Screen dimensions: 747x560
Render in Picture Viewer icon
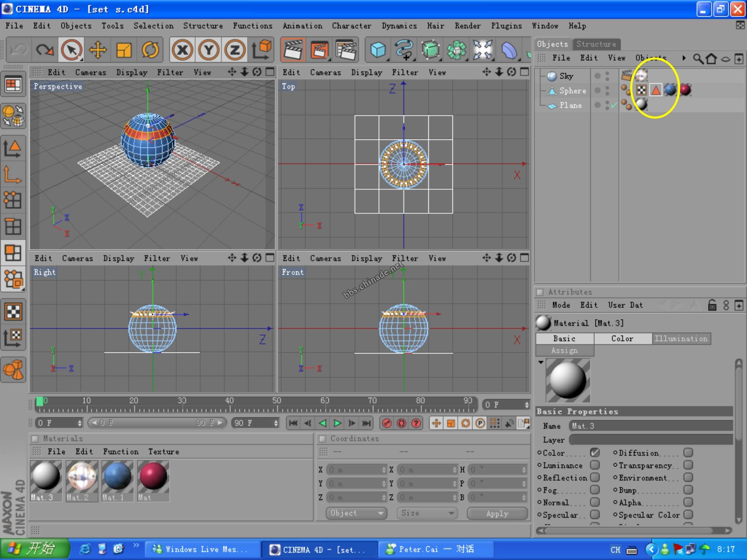click(x=319, y=50)
